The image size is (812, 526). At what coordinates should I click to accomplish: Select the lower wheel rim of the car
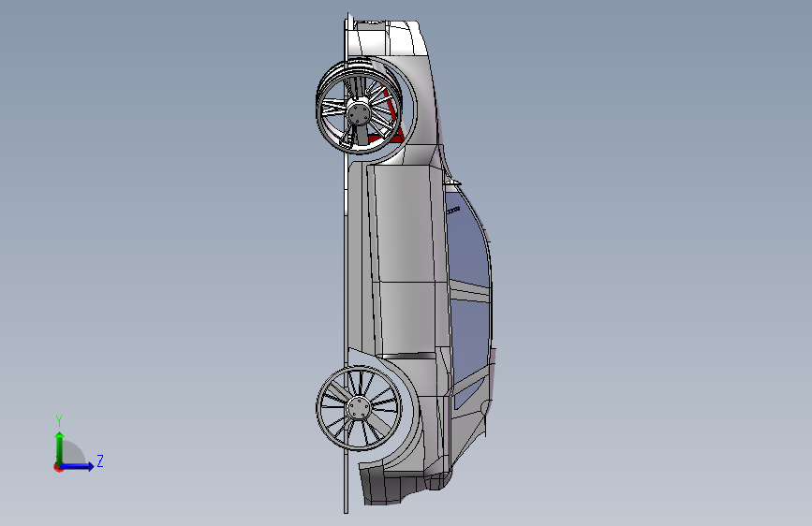tap(359, 407)
